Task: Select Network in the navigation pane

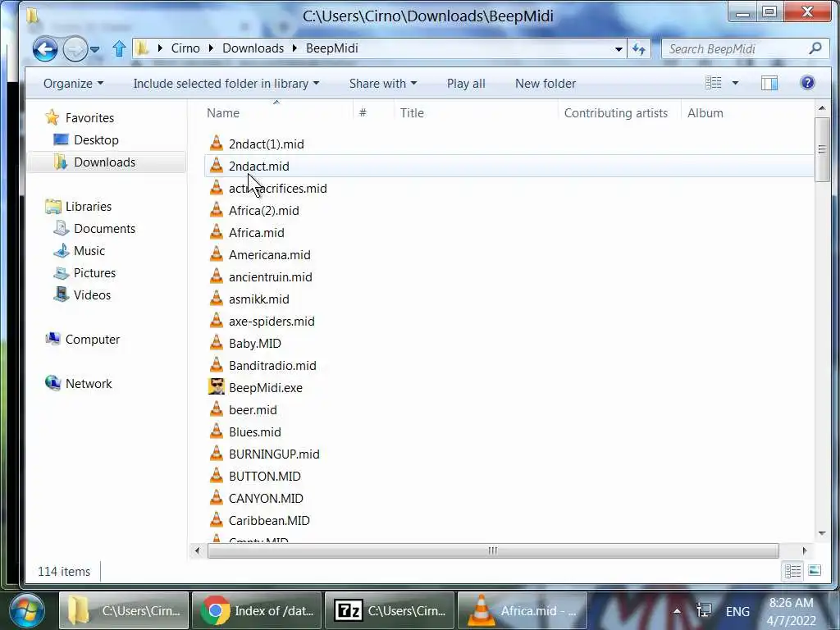Action: [89, 384]
